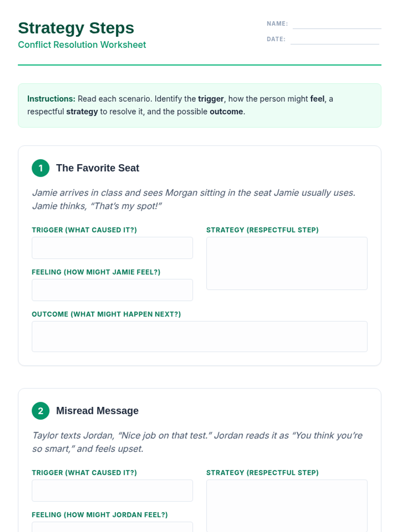Focus the Trigger box under Misread Message
399x532 pixels.
click(x=112, y=490)
